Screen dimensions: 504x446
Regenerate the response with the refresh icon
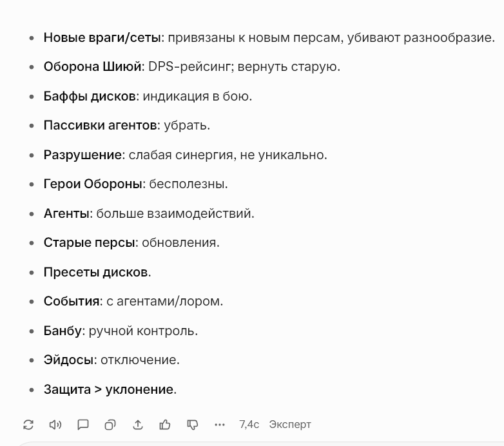[x=28, y=424]
